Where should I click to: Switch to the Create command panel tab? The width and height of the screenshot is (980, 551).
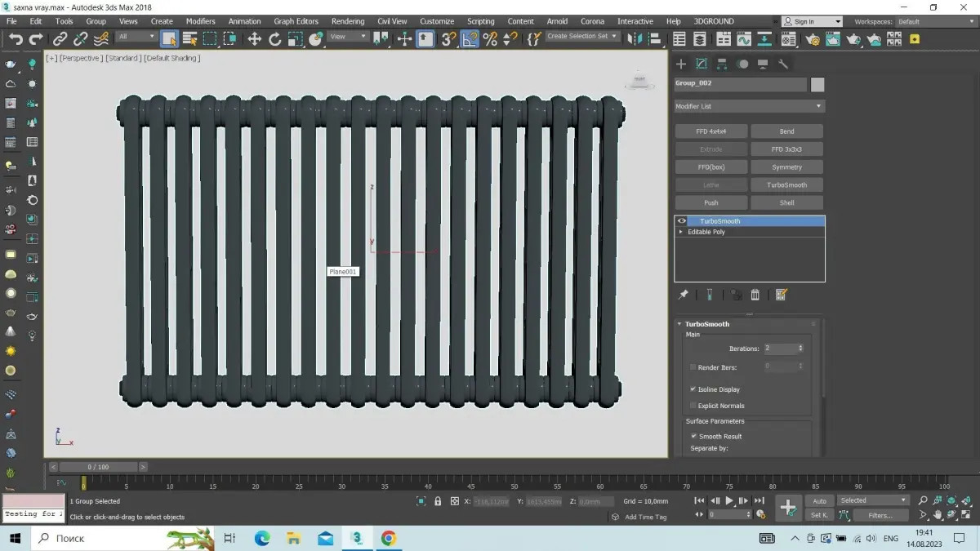(681, 64)
